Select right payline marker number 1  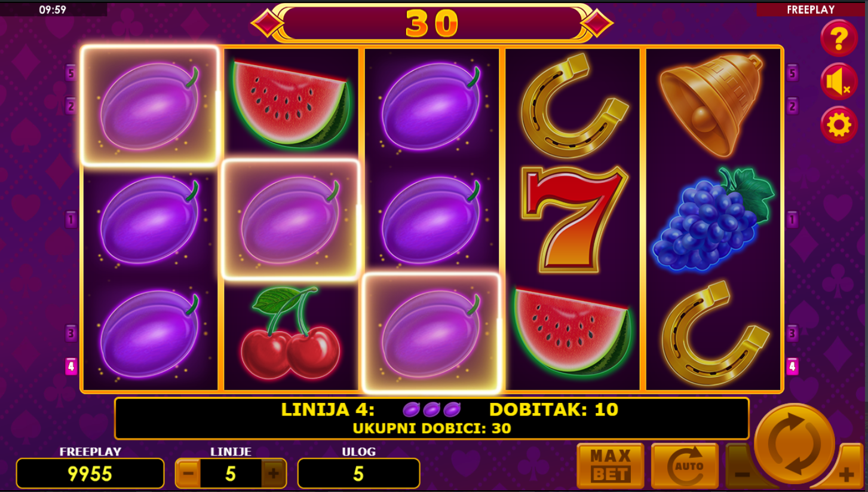coord(792,219)
